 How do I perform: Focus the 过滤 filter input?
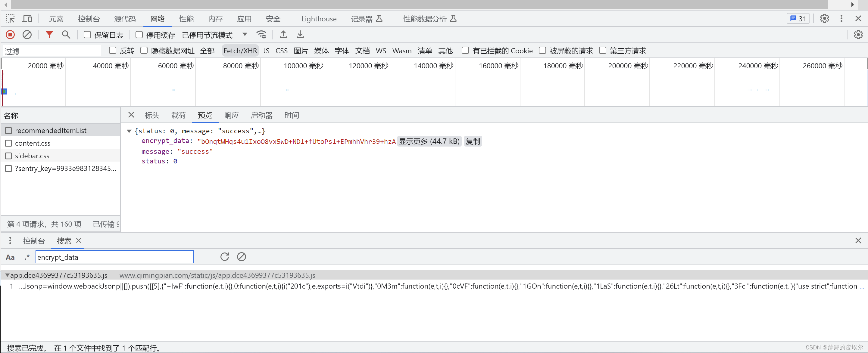[52, 51]
